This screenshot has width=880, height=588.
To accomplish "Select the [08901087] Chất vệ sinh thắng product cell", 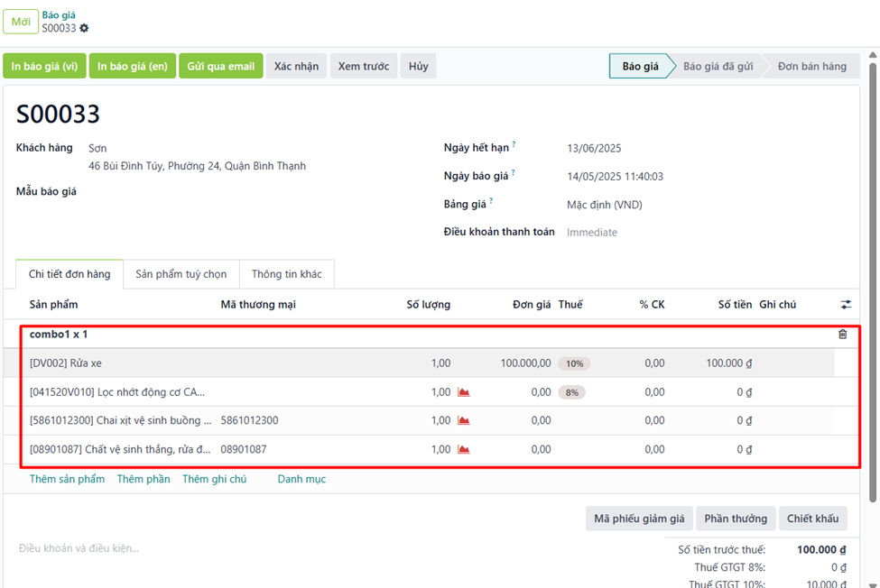I will click(120, 449).
